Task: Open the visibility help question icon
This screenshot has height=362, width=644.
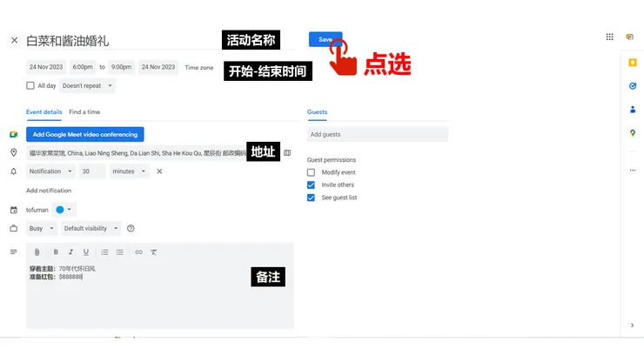Action: (x=131, y=229)
